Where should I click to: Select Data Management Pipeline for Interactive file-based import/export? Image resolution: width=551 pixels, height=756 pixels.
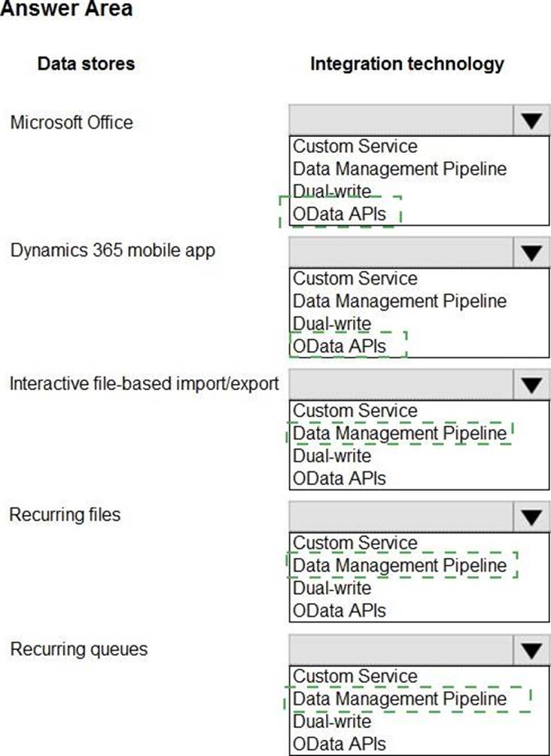coord(400,434)
